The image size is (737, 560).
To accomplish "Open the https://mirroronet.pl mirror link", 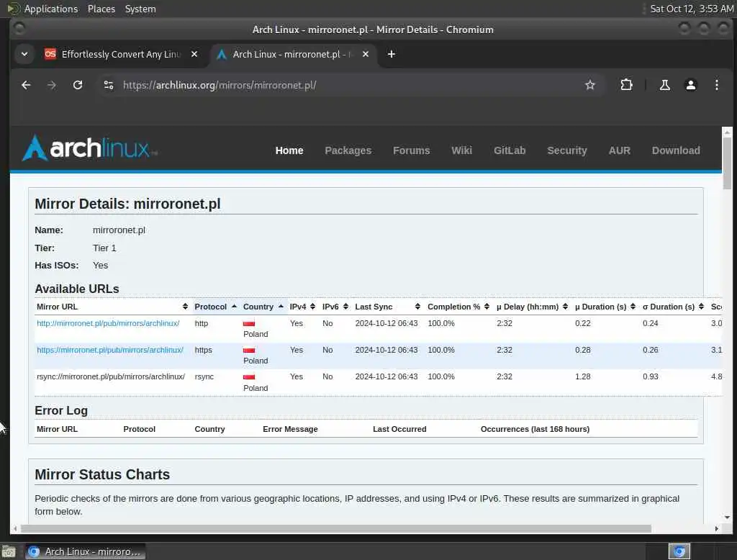I will (110, 351).
